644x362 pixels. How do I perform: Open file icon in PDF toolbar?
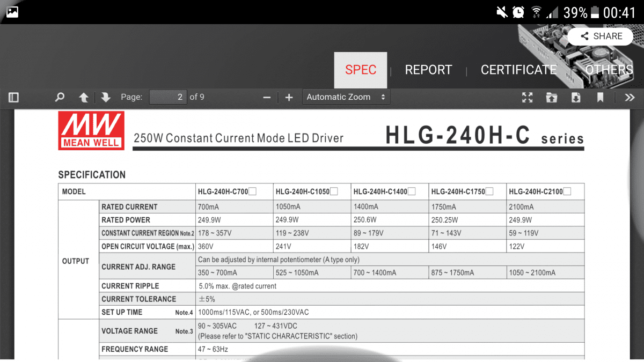552,97
